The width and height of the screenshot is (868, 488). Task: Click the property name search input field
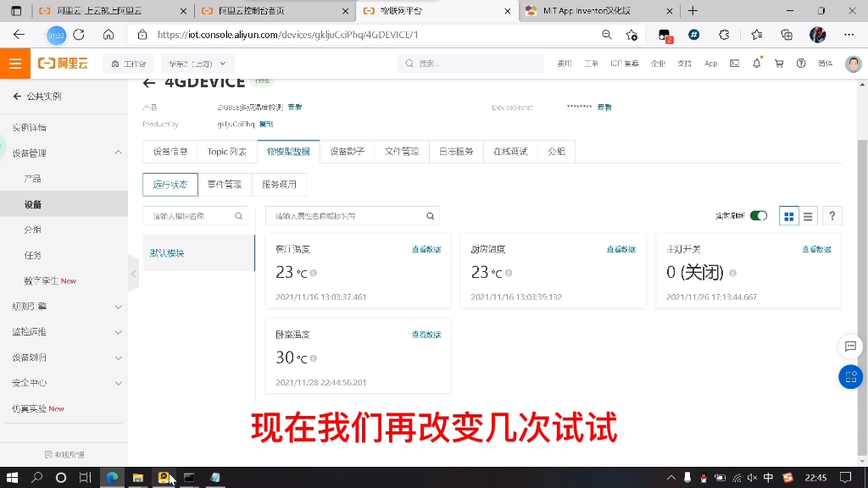[x=348, y=216]
